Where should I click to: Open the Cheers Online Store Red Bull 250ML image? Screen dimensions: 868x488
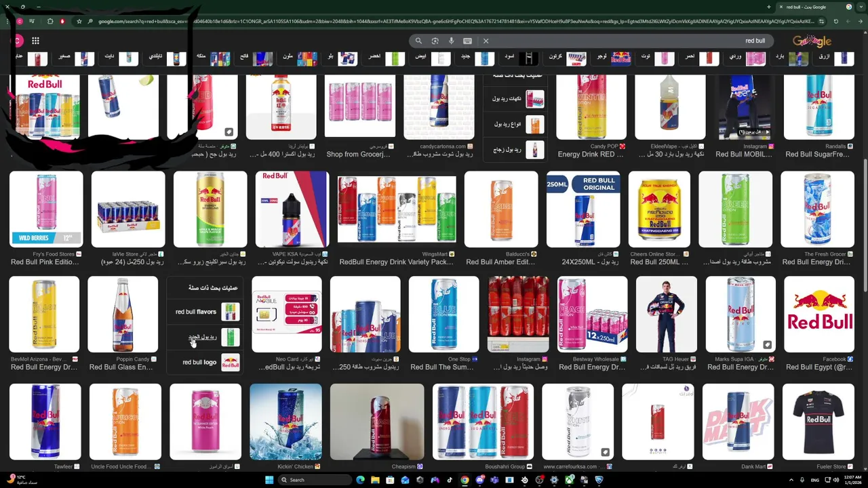659,209
